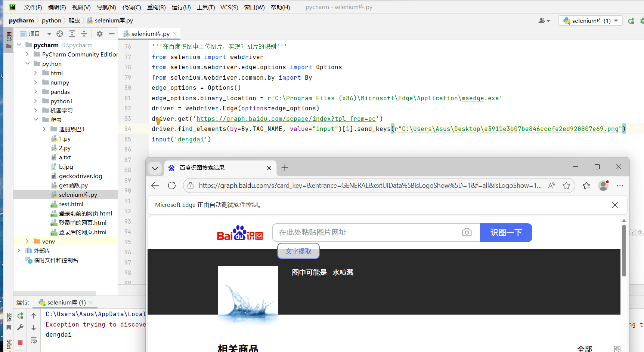Screen dimensions: 644x352
Task: Click the graph.baidu.com URL in the code
Action: point(286,119)
